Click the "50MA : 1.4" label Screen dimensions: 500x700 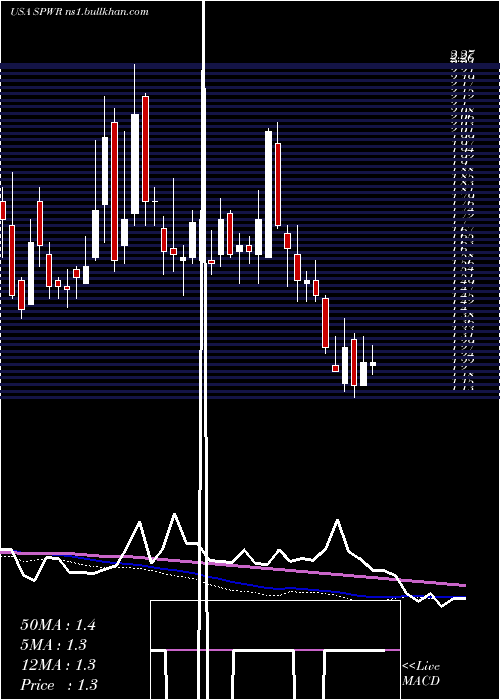58,625
